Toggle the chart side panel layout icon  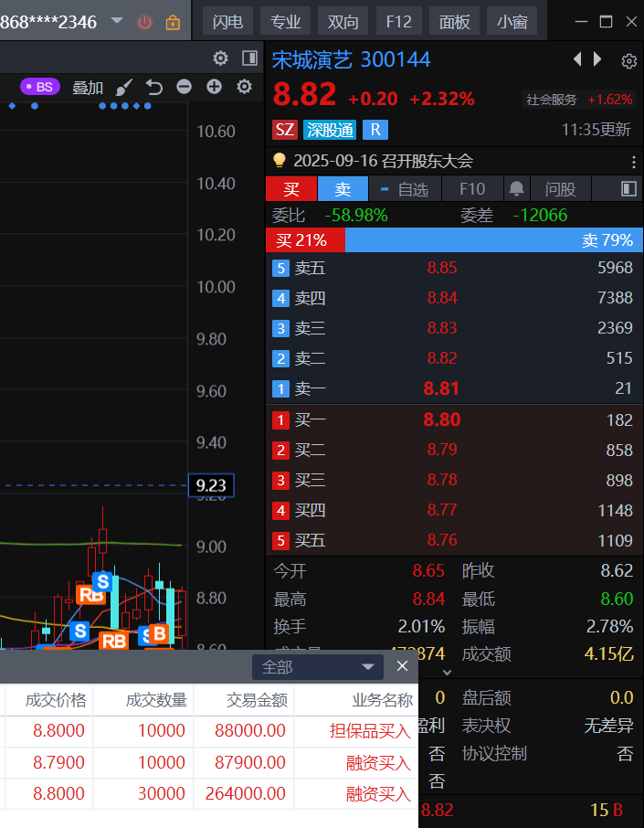(x=249, y=58)
